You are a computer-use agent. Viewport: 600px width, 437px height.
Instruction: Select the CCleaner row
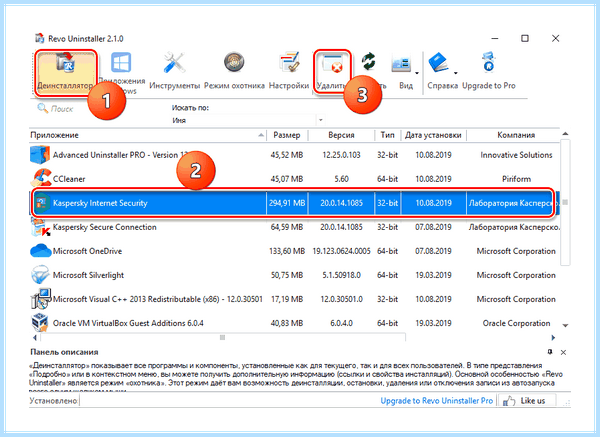[295, 179]
